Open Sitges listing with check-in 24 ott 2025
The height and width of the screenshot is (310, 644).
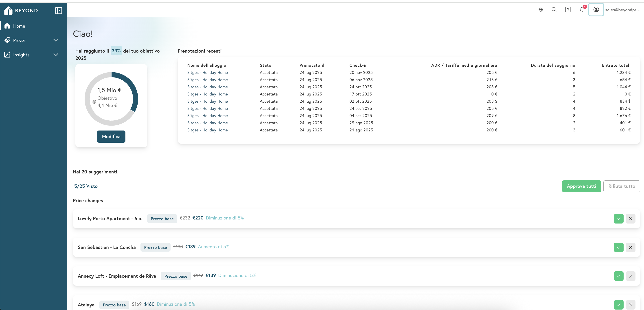click(208, 87)
